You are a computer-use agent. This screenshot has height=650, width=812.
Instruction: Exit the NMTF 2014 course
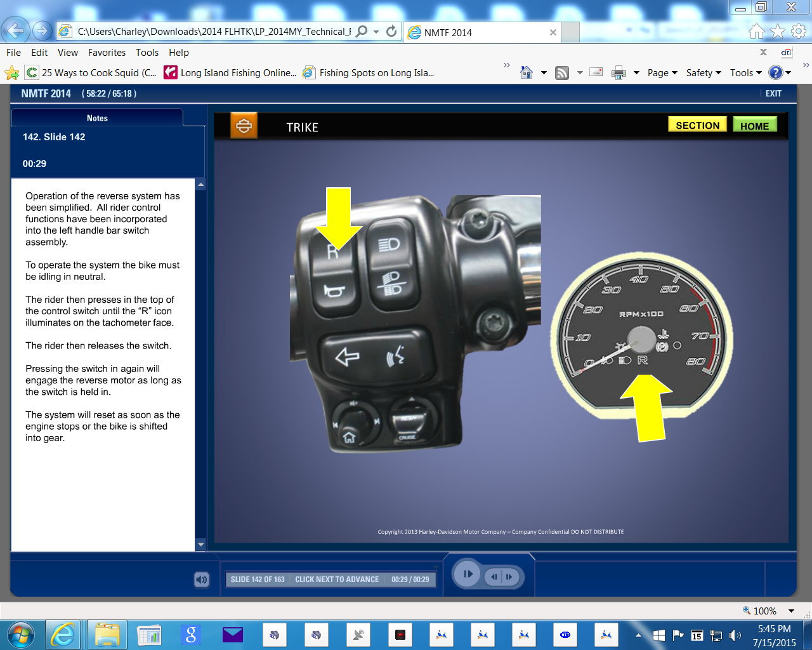[773, 93]
